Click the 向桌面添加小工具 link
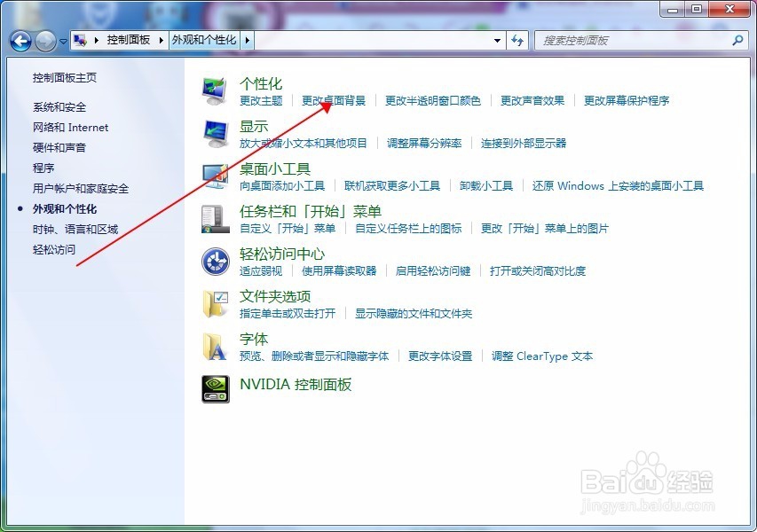 pyautogui.click(x=282, y=185)
